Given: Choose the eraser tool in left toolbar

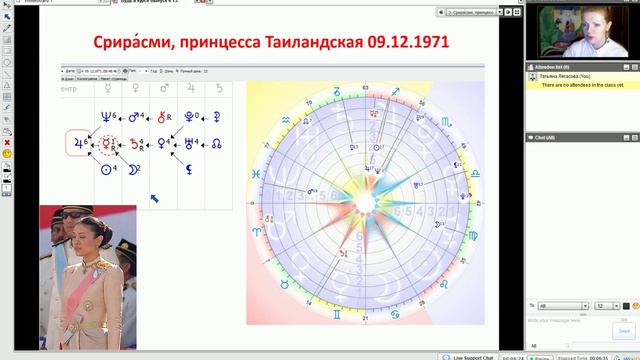Looking at the screenshot, I should pos(7,131).
